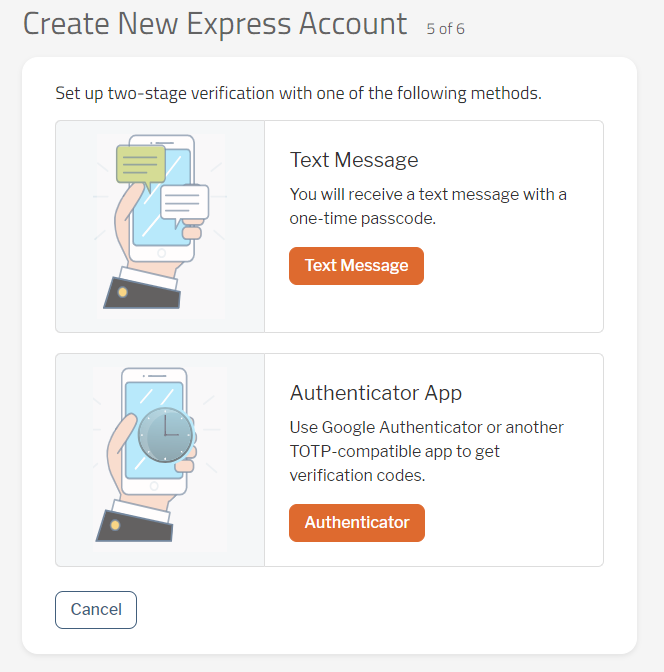Select the "Authenticator App" heading
This screenshot has width=664, height=672.
[376, 393]
